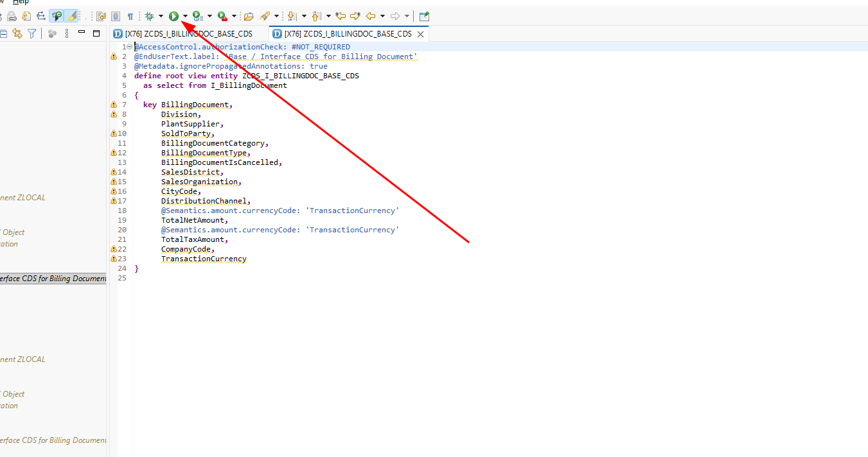Image resolution: width=868 pixels, height=457 pixels.
Task: Click the BillingDocument key field
Action: click(195, 105)
